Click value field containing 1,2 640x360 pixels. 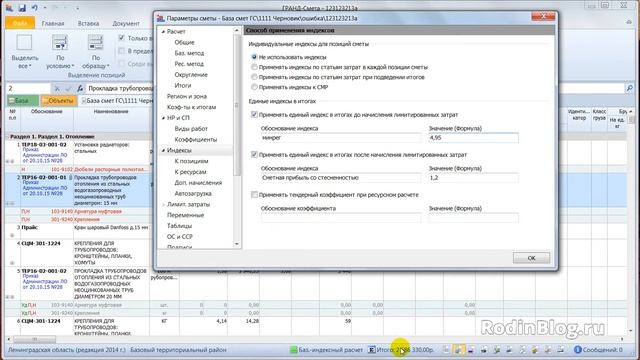pyautogui.click(x=473, y=178)
